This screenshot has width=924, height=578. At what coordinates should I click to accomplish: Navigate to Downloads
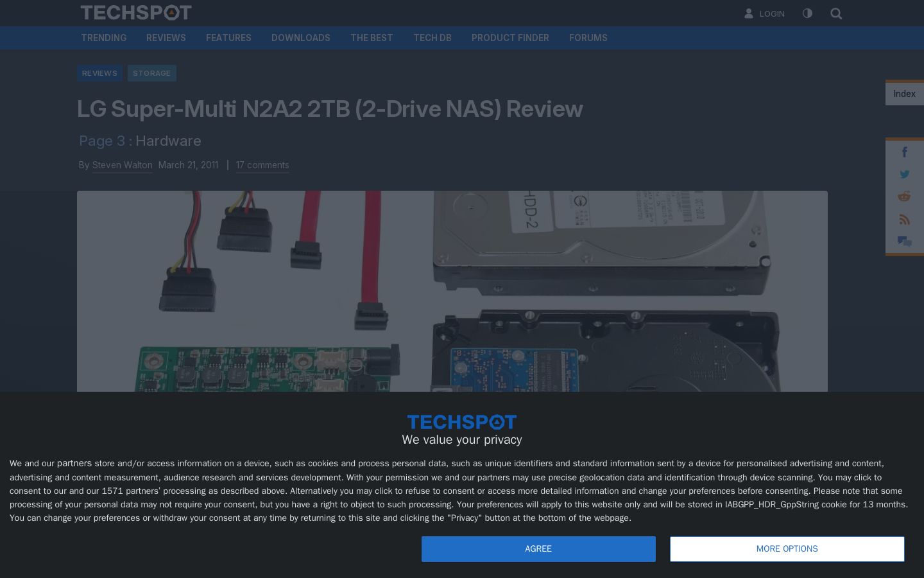pos(301,38)
